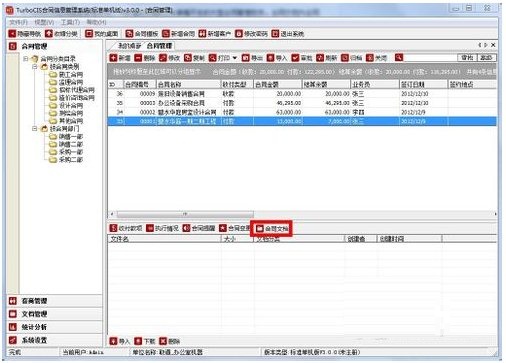Click 导入 in the document panel bottom toolbar
This screenshot has height=363, width=506.
pos(120,341)
